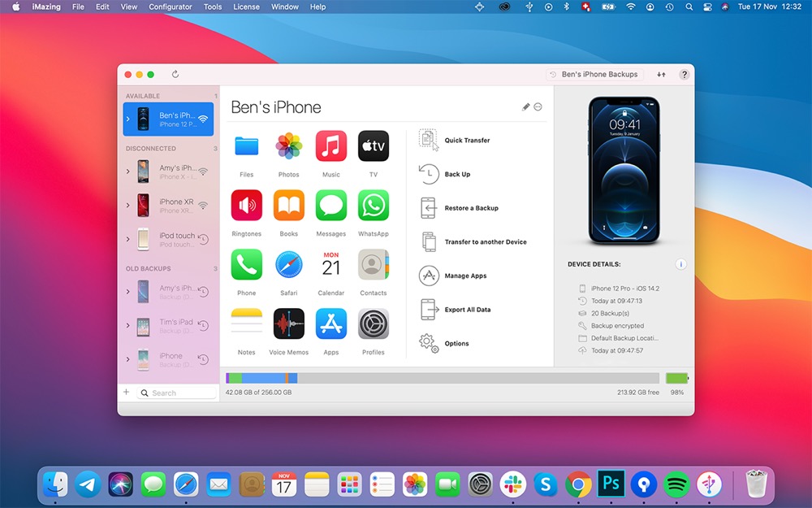Screen dimensions: 812x508
Task: Expand Ben's iPhone in the sidebar
Action: tap(127, 119)
